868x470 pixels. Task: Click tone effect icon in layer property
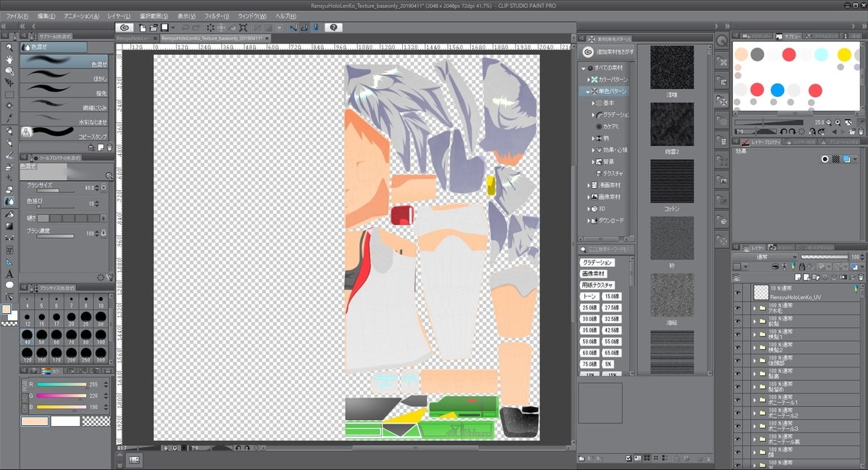835,159
